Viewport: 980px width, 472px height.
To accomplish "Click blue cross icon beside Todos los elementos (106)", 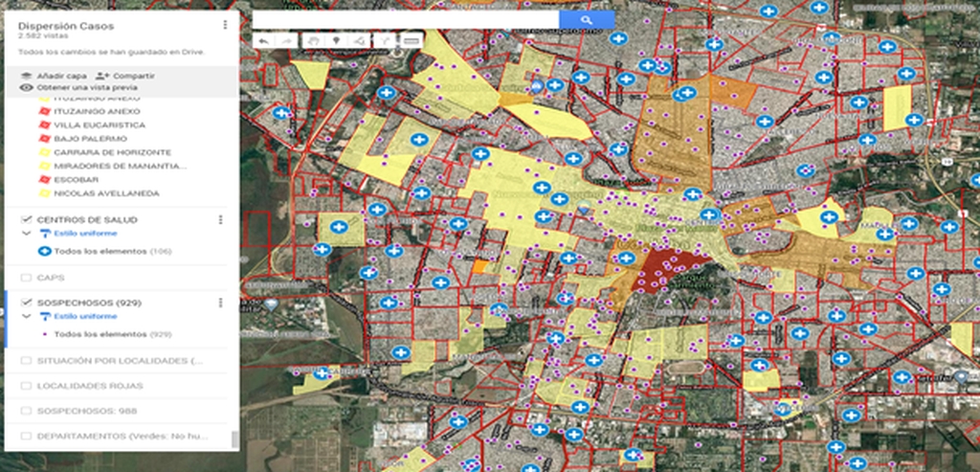I will pos(44,251).
